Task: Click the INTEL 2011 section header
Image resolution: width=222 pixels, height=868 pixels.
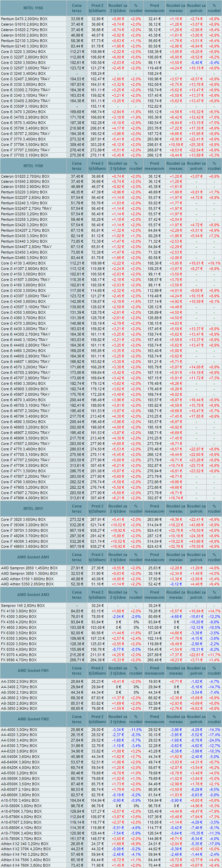Action: (33, 508)
